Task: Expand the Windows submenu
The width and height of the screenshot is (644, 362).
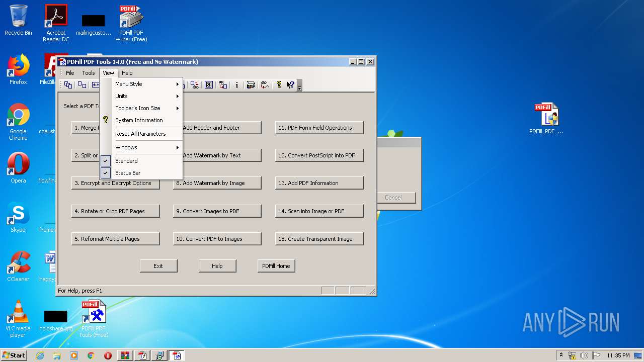Action: 141,147
